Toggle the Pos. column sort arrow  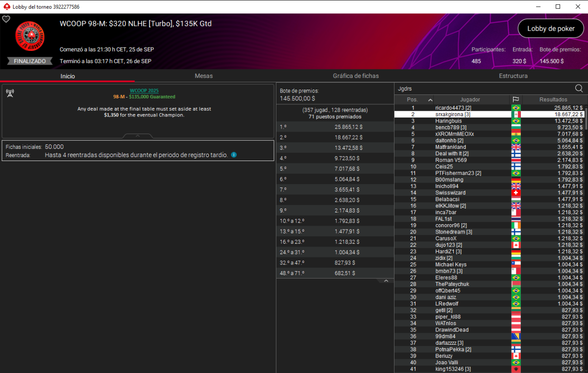click(x=430, y=100)
